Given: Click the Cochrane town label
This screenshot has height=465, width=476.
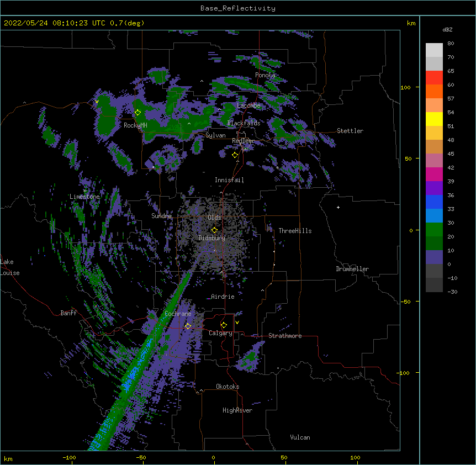Looking at the screenshot, I should 178,314.
